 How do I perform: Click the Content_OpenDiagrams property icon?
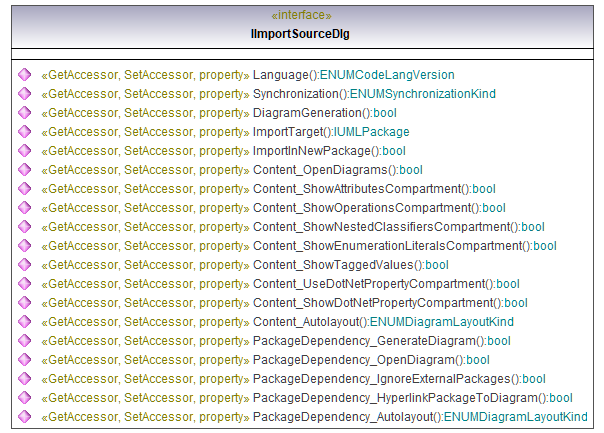(x=24, y=170)
